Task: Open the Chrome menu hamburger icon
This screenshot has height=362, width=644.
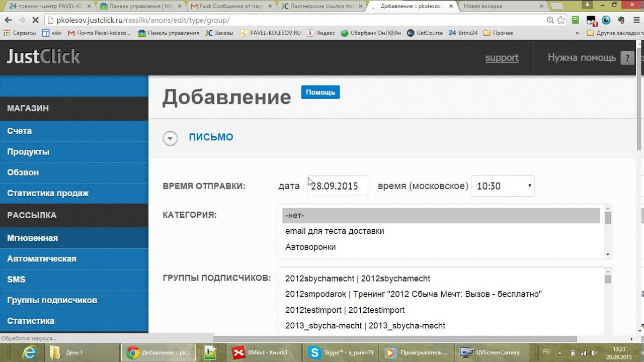Action: click(636, 20)
